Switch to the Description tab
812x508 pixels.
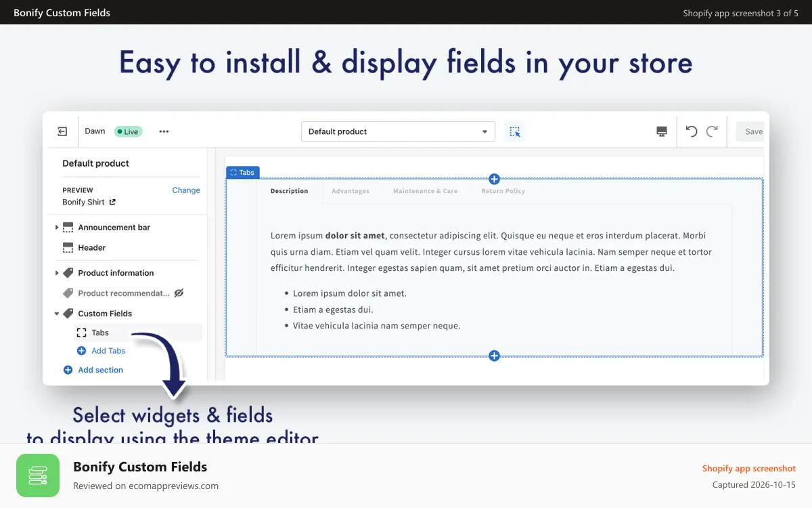(290, 191)
